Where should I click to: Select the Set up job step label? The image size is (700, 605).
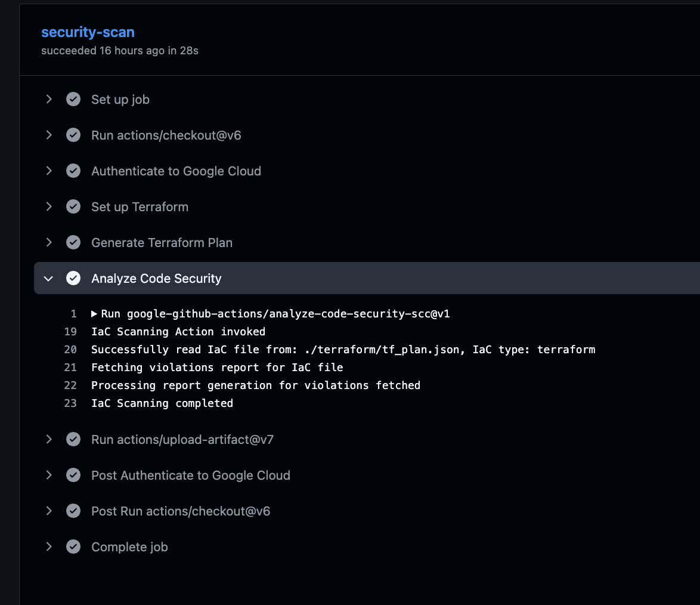point(120,100)
